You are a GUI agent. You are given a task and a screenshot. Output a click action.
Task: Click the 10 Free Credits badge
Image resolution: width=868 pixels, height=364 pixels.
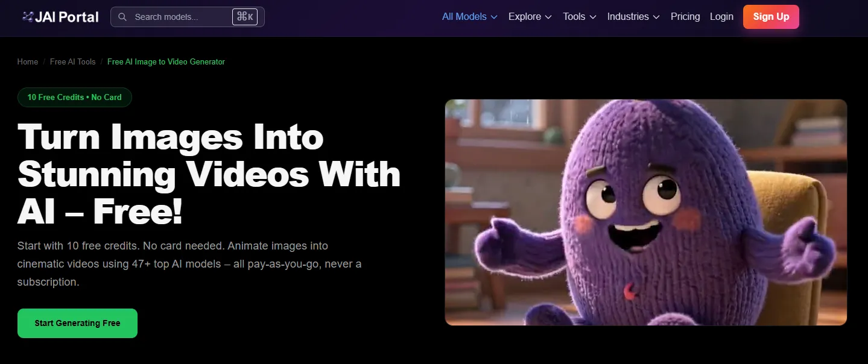[75, 97]
